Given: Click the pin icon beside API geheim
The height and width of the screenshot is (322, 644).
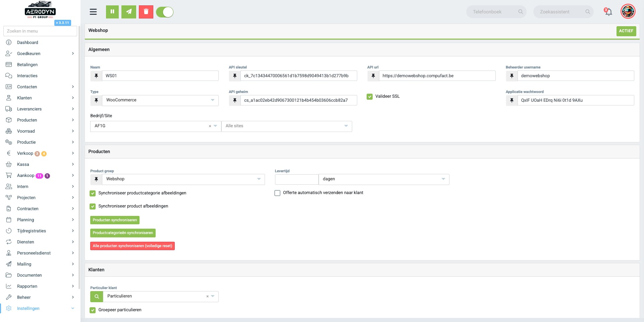Looking at the screenshot, I should tap(235, 100).
